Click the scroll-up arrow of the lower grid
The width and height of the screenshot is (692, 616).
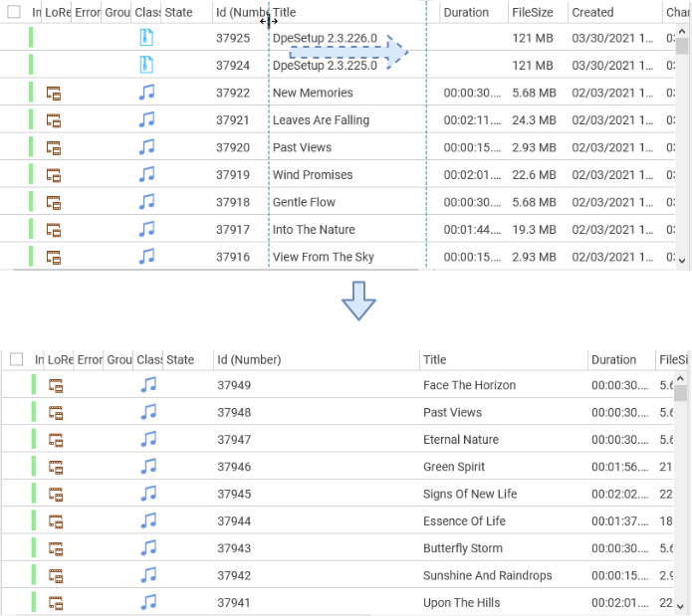tap(681, 378)
